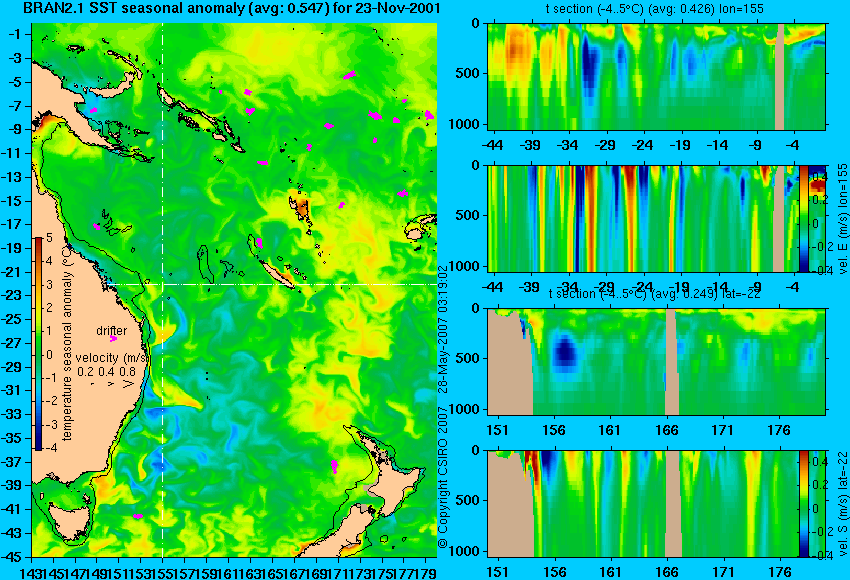Click the magenta marker beside the drifter label
The width and height of the screenshot is (850, 580).
(113, 339)
